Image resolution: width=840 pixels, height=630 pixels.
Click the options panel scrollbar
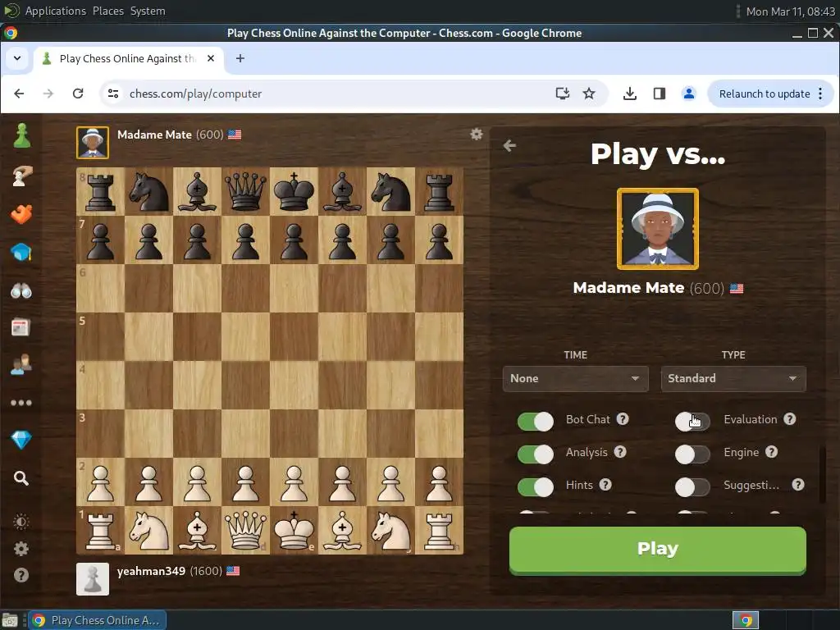pyautogui.click(x=822, y=474)
